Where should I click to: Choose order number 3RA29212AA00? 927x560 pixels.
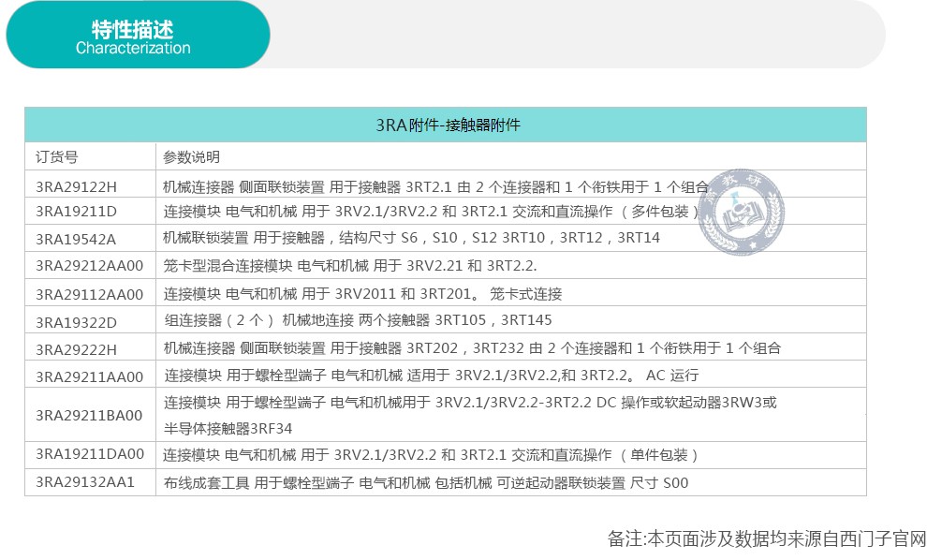[90, 265]
